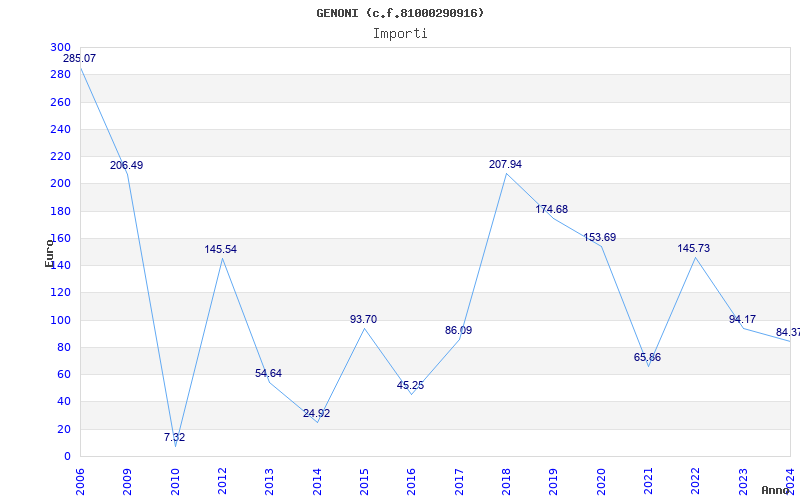Click the 2018 x-axis year label
Screen dimensions: 800x500
(x=506, y=481)
